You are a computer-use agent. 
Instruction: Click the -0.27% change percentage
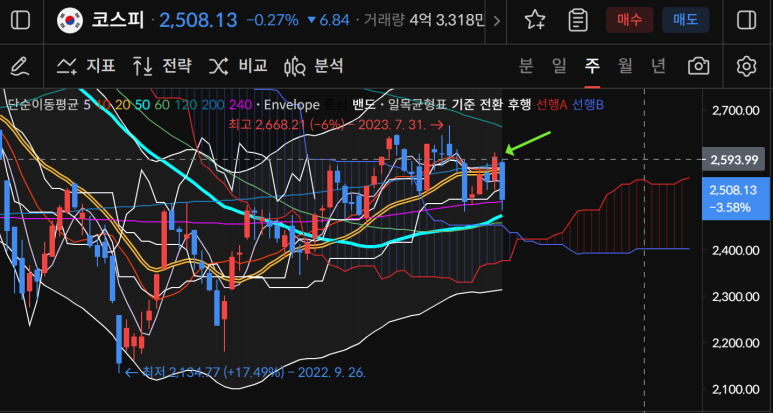(x=273, y=21)
